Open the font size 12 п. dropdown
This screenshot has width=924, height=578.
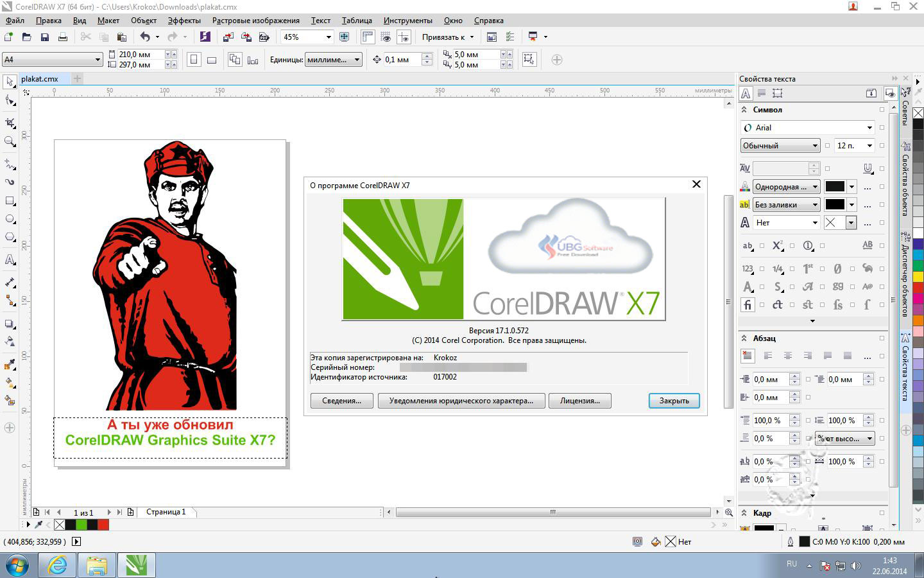point(869,146)
